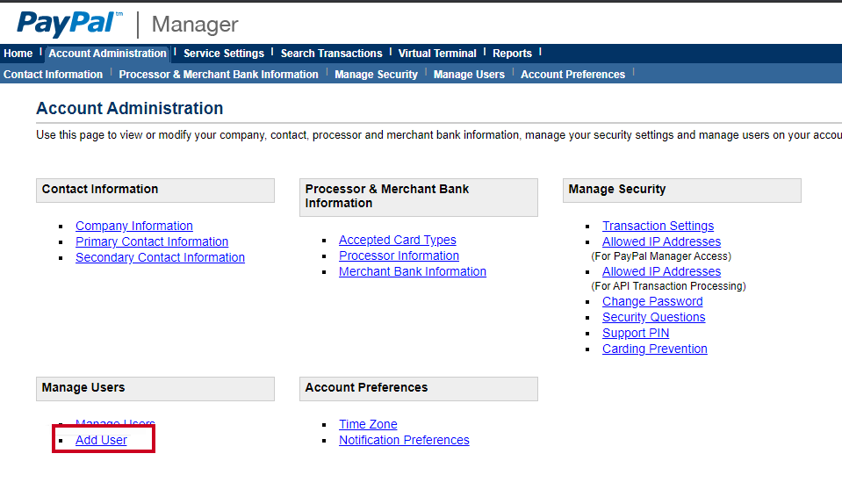Select Account Preferences in the submenu bar
The image size is (842, 504).
tap(573, 74)
